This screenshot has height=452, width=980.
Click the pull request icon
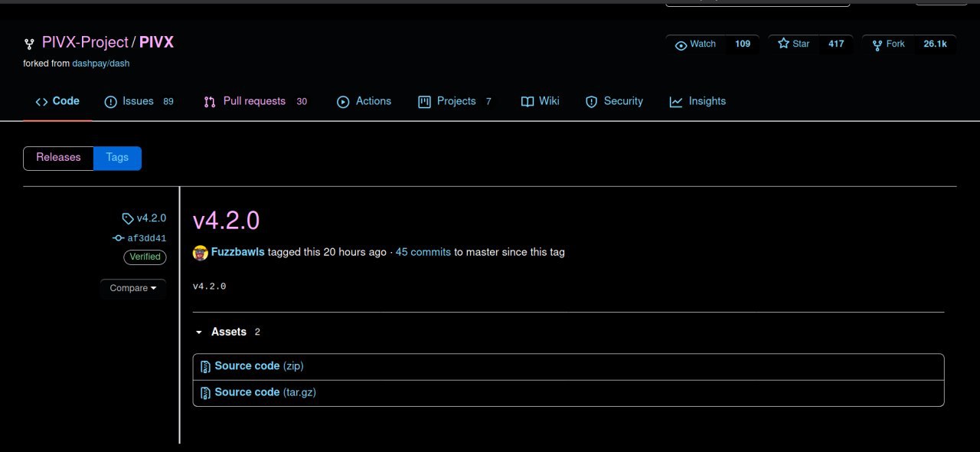click(x=210, y=102)
